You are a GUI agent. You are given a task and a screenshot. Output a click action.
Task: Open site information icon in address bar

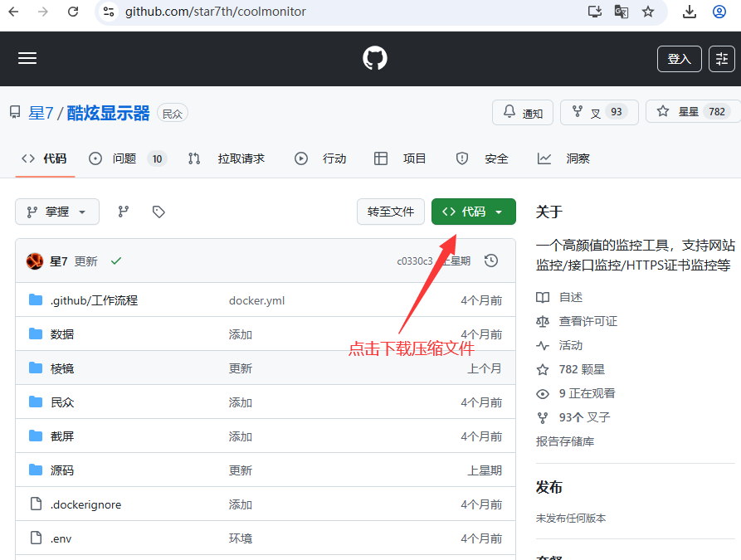pos(109,12)
